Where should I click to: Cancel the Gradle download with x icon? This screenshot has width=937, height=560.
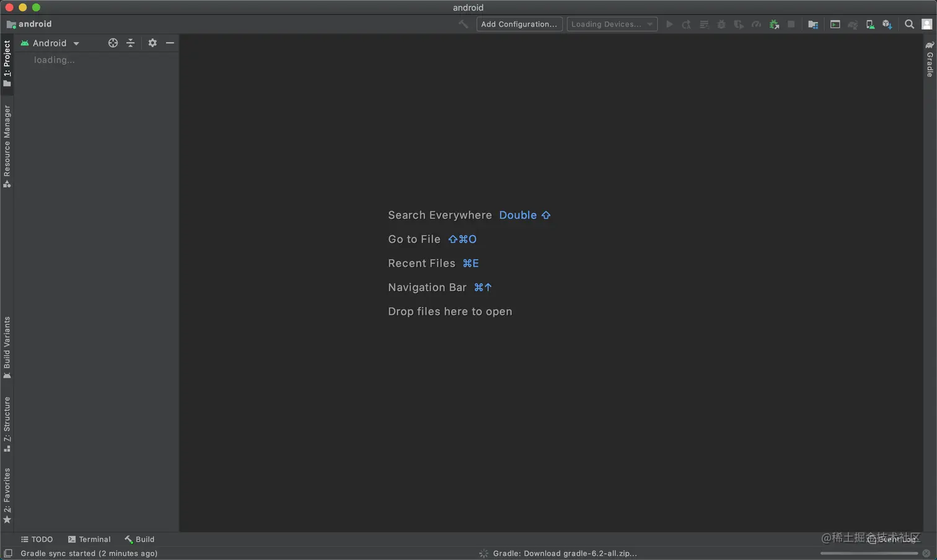pyautogui.click(x=926, y=553)
